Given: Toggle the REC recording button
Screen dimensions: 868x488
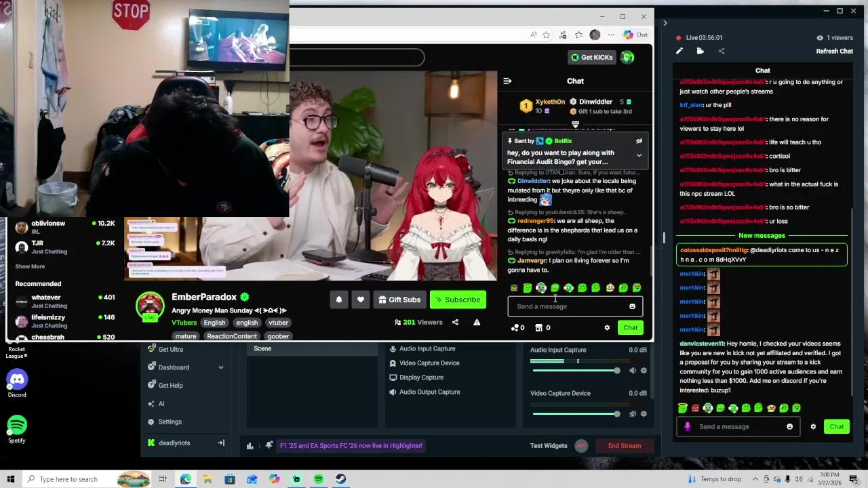Looking at the screenshot, I should [x=580, y=446].
